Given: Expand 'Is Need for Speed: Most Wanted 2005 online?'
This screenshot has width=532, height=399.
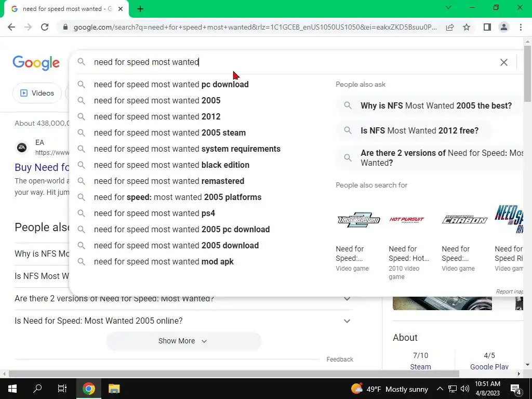Looking at the screenshot, I should 183,321.
